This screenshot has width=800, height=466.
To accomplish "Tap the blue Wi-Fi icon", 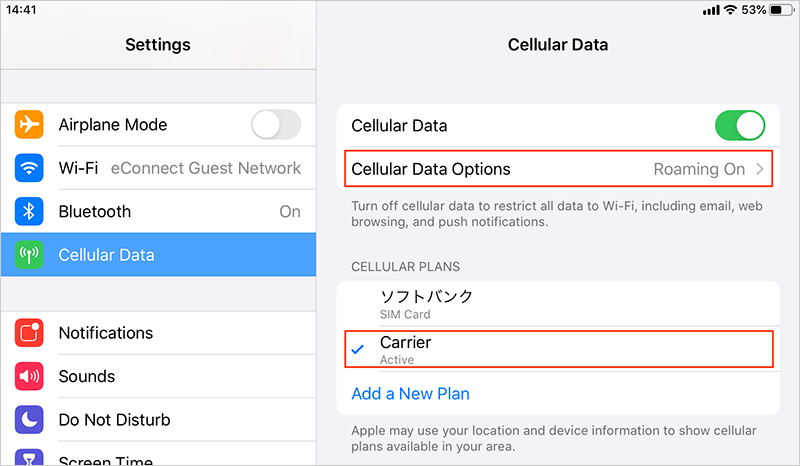I will (29, 168).
